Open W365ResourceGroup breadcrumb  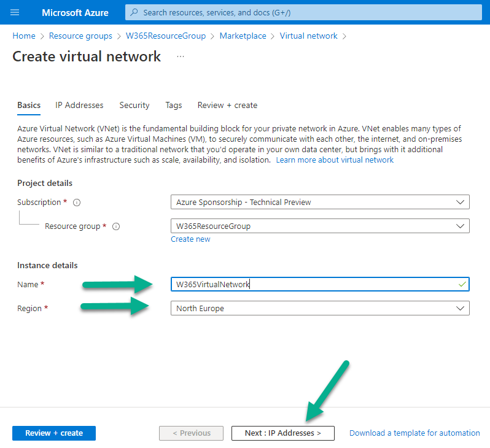tap(166, 36)
